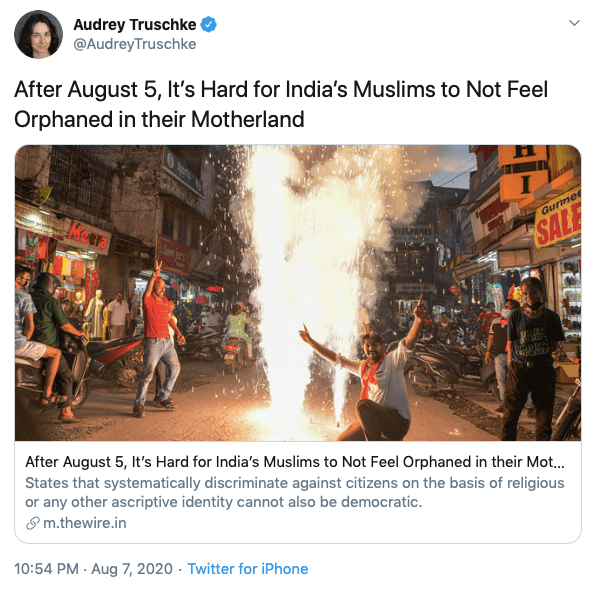590x593 pixels.
Task: Click the 10:54 PM timestamp
Action: [x=47, y=569]
